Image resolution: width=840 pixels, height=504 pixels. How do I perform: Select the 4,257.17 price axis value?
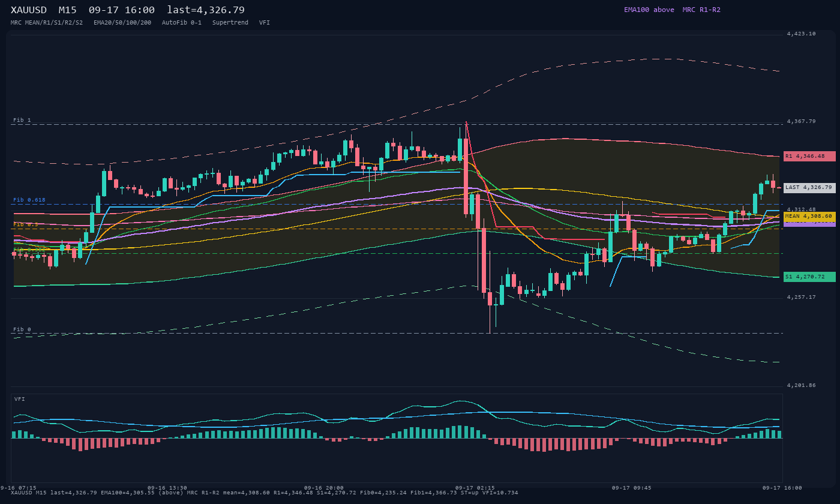click(x=802, y=297)
